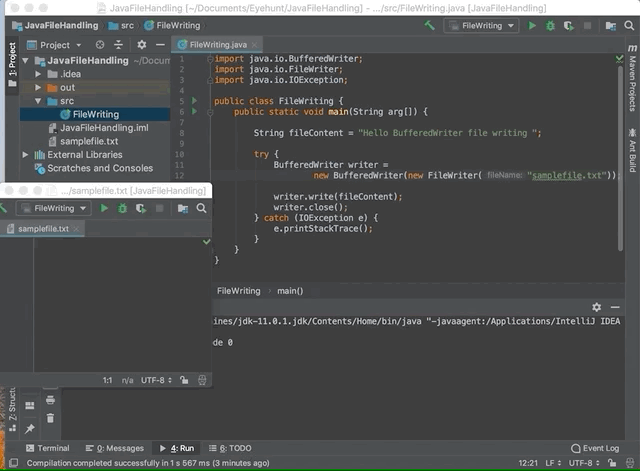Open the 4: Run tool window tab
640x471 pixels.
coord(177,448)
